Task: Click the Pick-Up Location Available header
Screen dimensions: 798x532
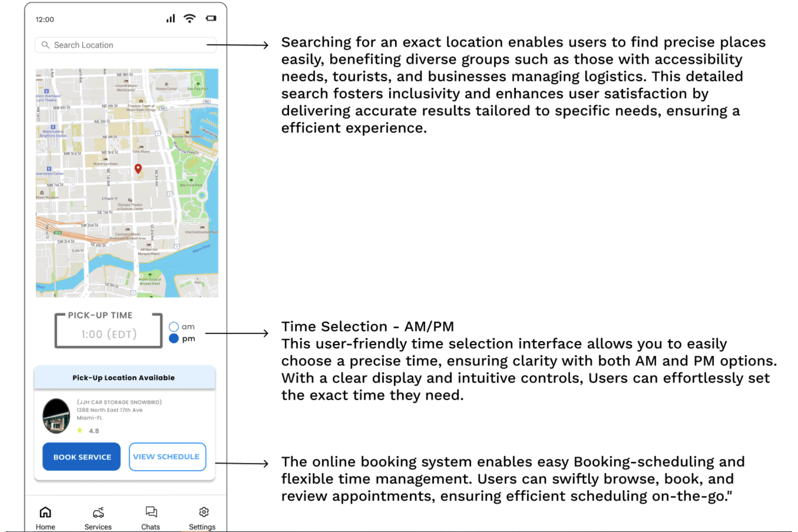Action: (x=124, y=378)
